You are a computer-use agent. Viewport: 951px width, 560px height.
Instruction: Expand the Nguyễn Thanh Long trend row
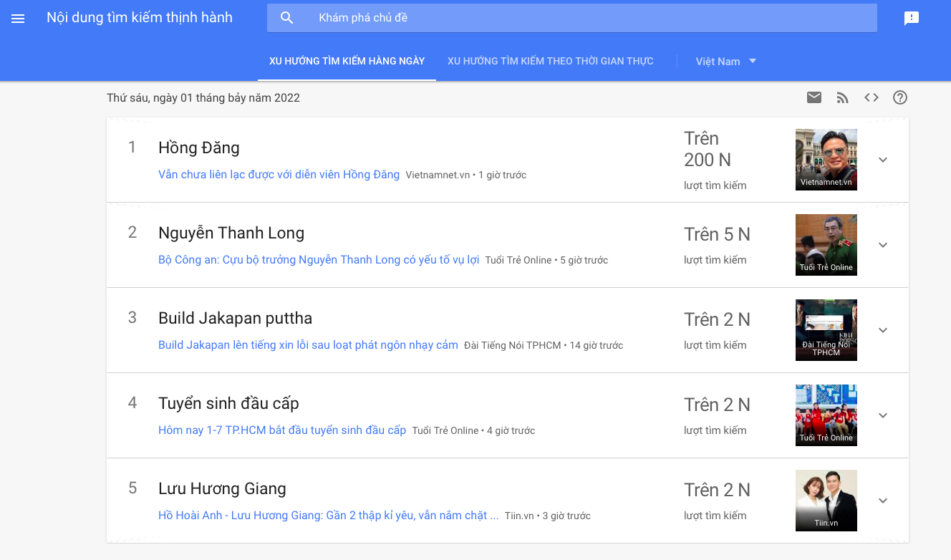point(883,245)
